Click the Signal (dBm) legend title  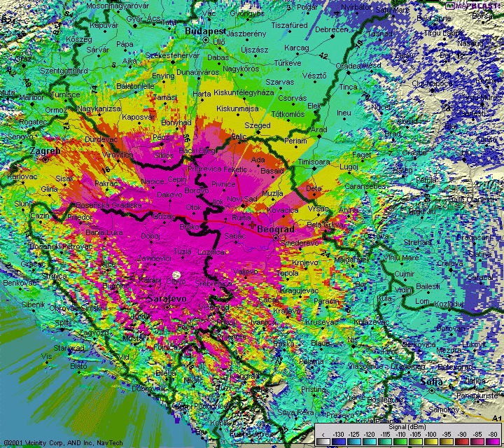pyautogui.click(x=407, y=427)
